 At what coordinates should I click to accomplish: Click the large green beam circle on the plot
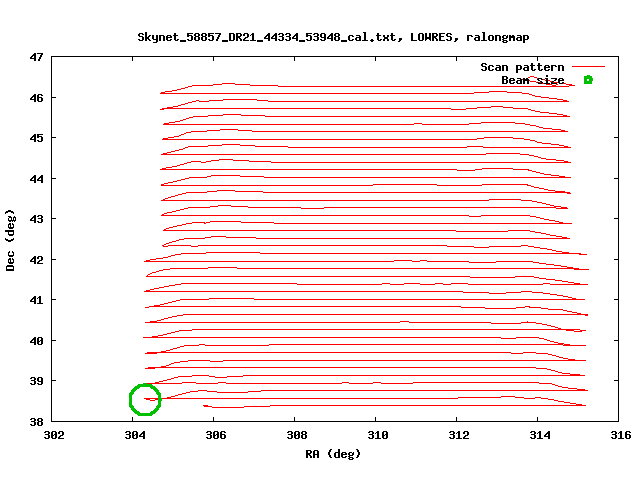click(x=145, y=400)
